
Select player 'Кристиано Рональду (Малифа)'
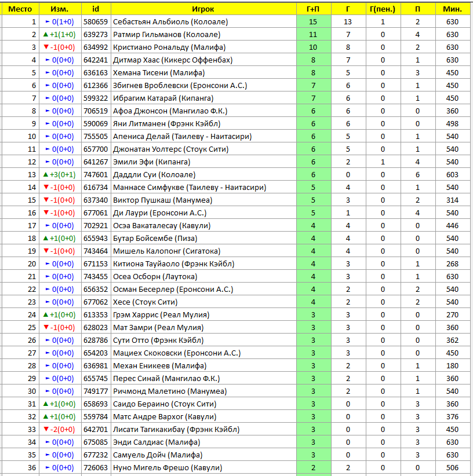[169, 47]
